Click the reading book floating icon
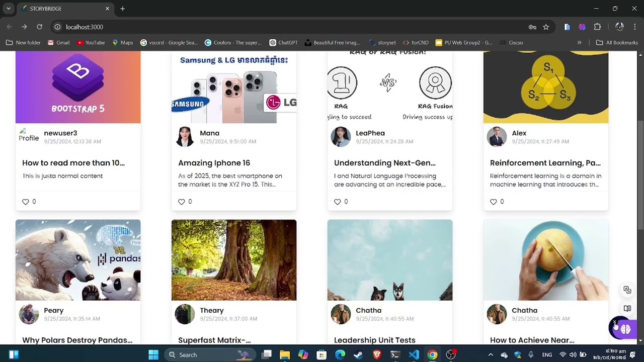This screenshot has width=644, height=362. (x=627, y=309)
